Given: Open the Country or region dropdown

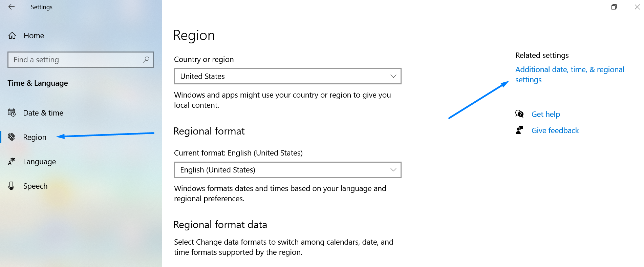Looking at the screenshot, I should point(287,76).
